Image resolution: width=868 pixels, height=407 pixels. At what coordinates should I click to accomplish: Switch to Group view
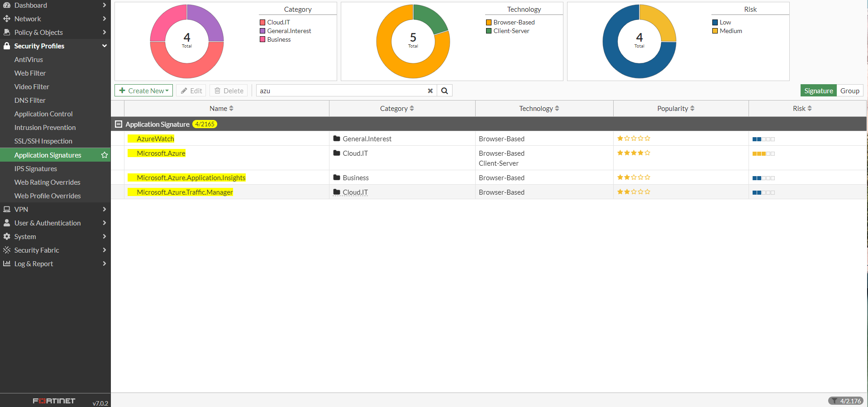850,91
